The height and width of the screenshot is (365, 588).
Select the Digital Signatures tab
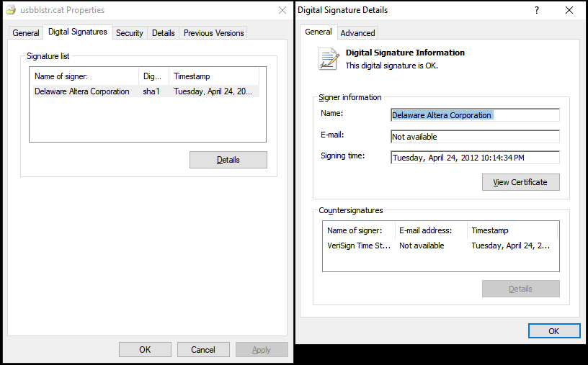click(78, 32)
